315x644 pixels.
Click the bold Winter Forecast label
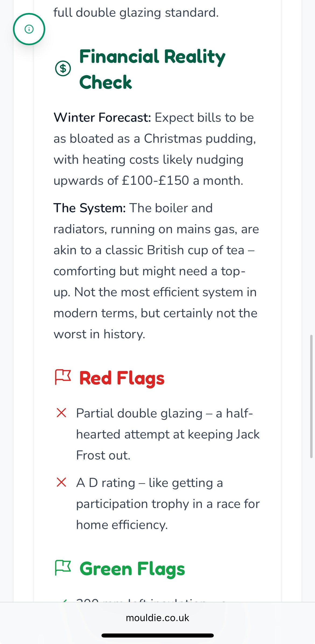tap(102, 118)
